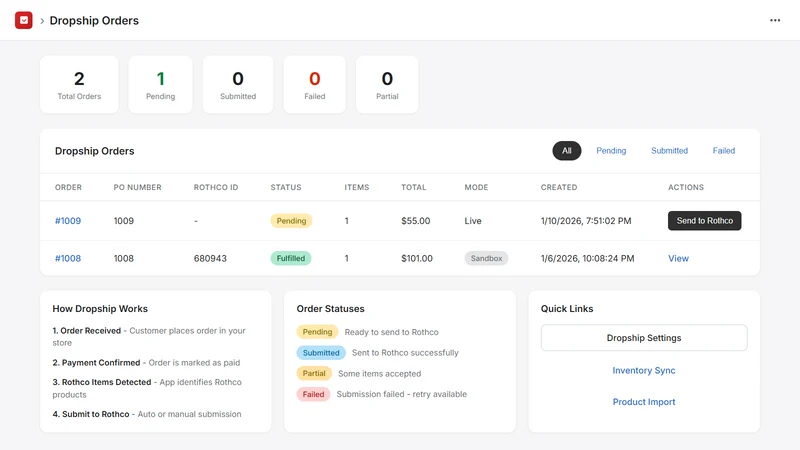Go to Inventory Sync

[644, 370]
